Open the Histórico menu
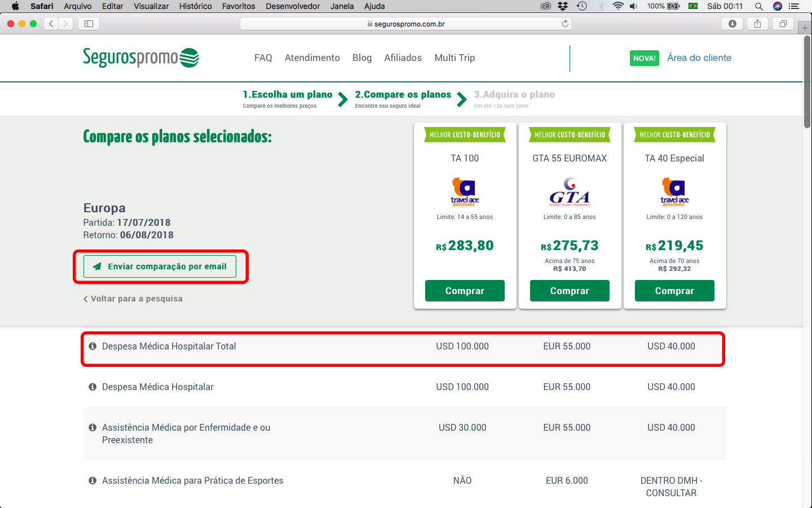 (196, 6)
